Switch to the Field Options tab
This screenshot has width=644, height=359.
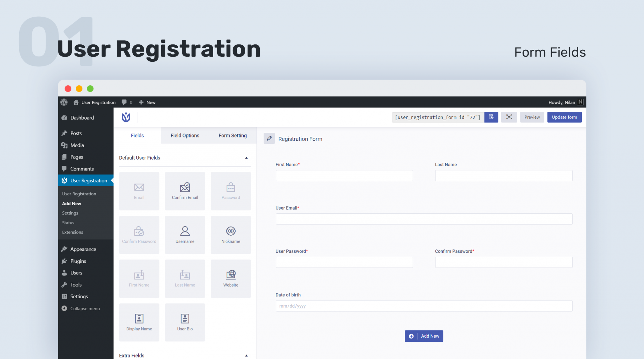[185, 135]
